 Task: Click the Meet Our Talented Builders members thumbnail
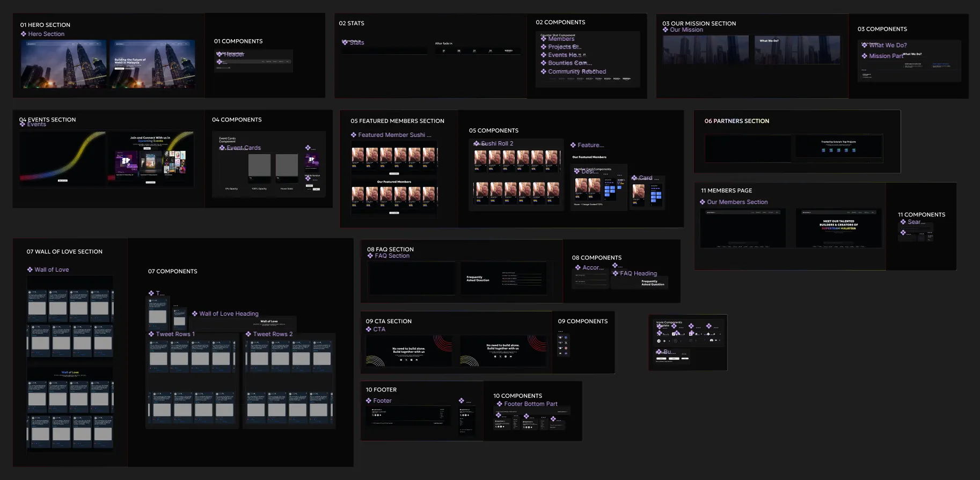[x=839, y=228]
